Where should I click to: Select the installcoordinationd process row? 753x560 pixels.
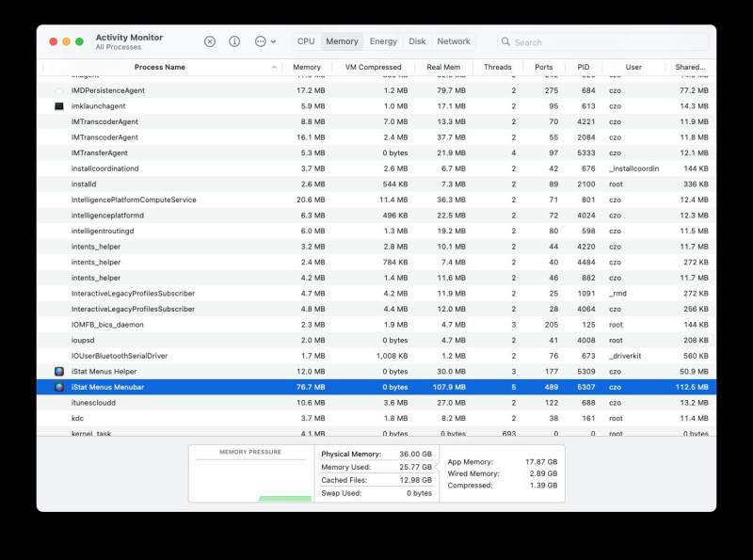376,168
